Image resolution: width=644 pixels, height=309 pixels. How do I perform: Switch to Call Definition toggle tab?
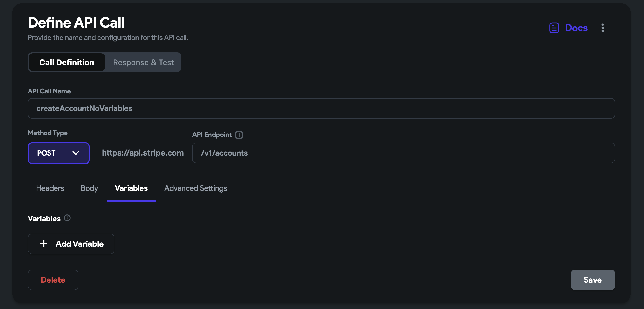[67, 62]
